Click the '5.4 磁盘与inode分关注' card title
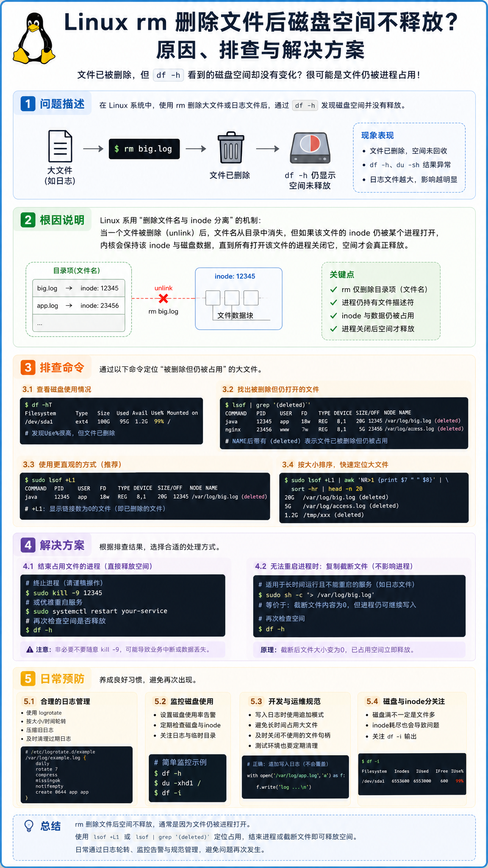This screenshot has height=868, width=488. tap(405, 701)
